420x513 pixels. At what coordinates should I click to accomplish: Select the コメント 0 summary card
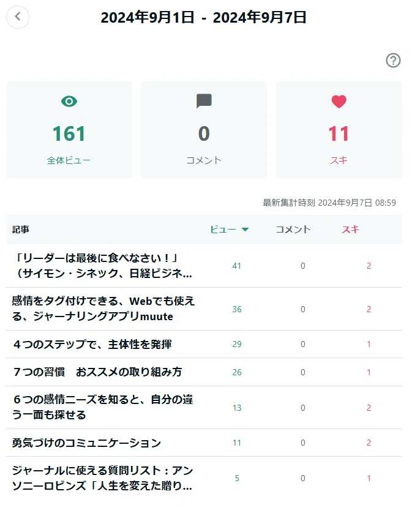(x=204, y=130)
